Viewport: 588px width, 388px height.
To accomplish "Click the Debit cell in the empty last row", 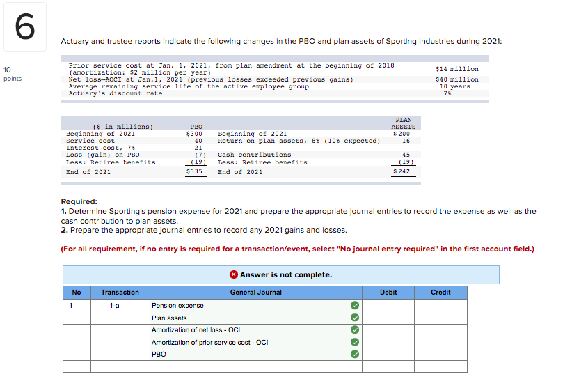I will (388, 366).
